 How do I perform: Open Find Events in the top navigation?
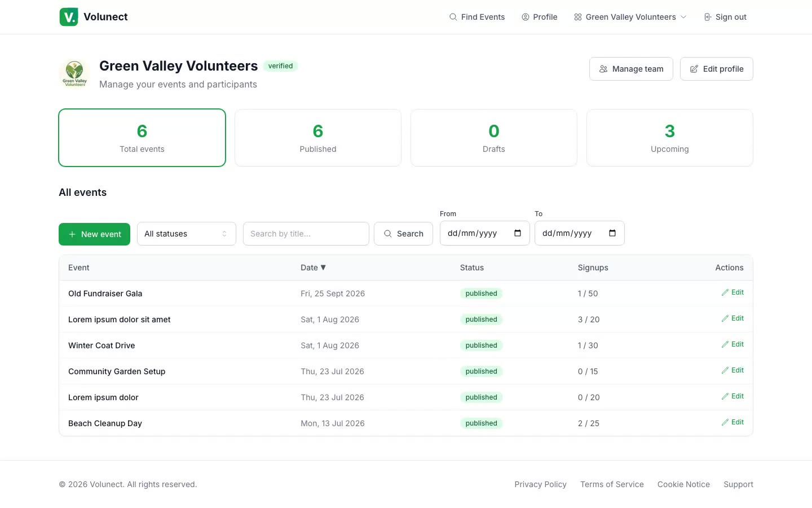coord(477,17)
